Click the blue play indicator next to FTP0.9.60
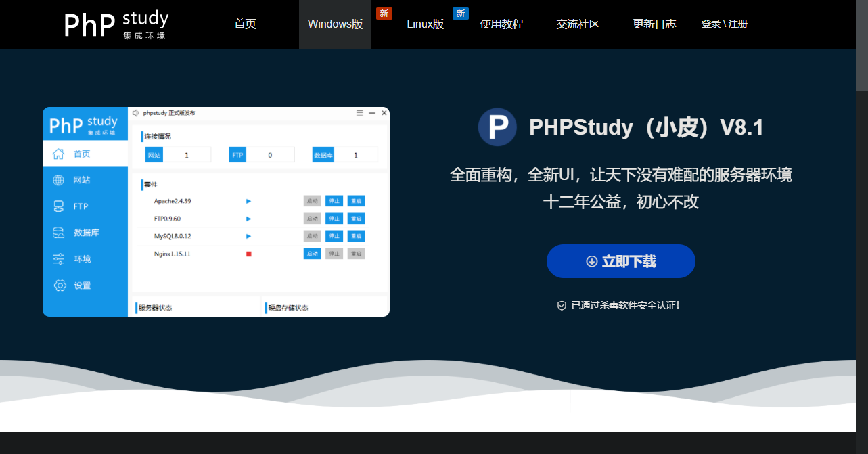868x454 pixels. pos(248,218)
